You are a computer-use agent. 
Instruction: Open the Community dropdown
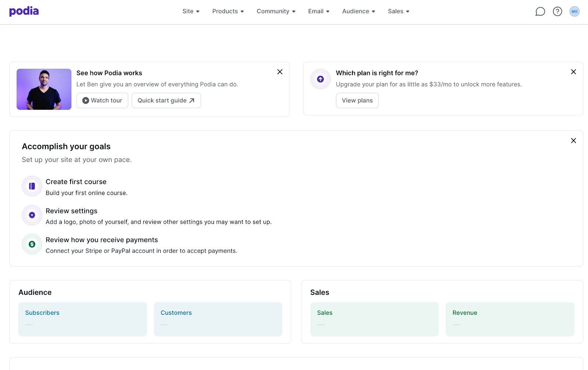click(276, 11)
